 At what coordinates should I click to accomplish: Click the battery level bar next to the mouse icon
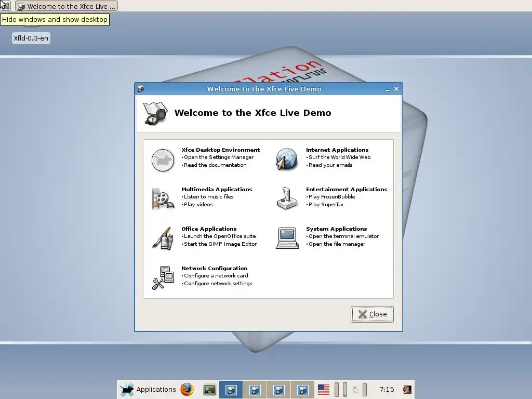365,390
